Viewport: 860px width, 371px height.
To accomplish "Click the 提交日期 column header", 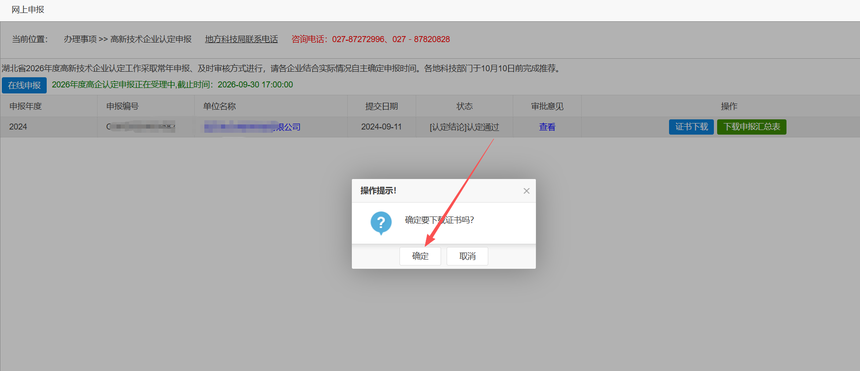I will pos(382,106).
